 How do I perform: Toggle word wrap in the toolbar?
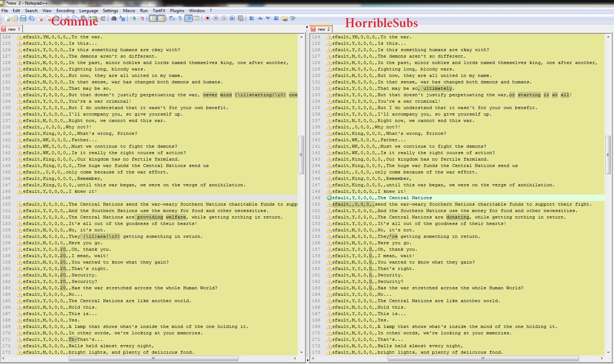coord(172,18)
